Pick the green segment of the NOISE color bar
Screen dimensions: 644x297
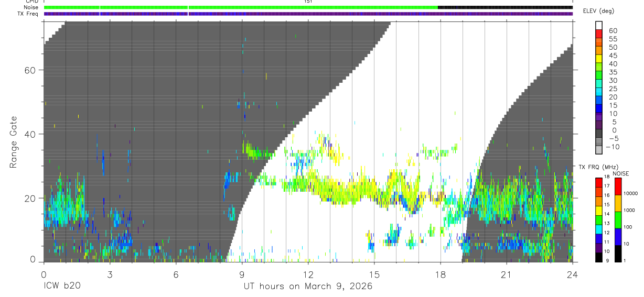tap(617, 219)
